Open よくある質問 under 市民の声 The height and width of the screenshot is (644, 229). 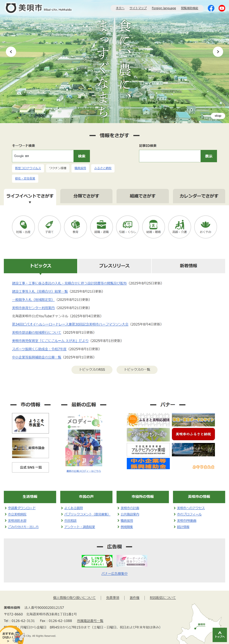tap(73, 508)
